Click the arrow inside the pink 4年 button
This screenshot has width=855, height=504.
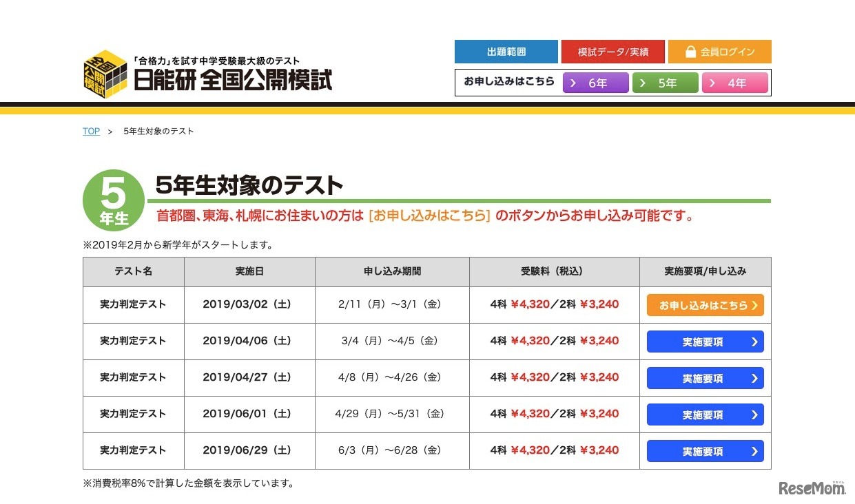click(714, 83)
